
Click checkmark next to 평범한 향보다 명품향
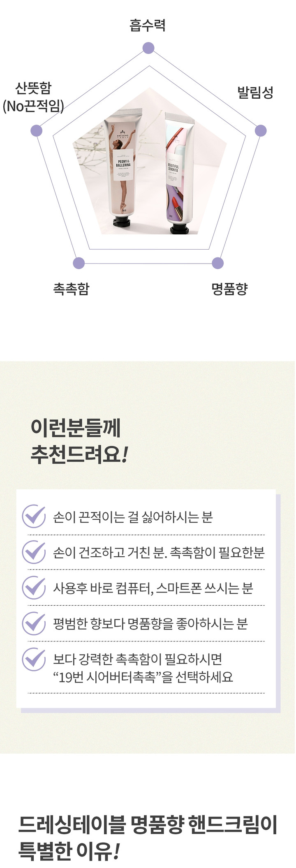(x=34, y=623)
